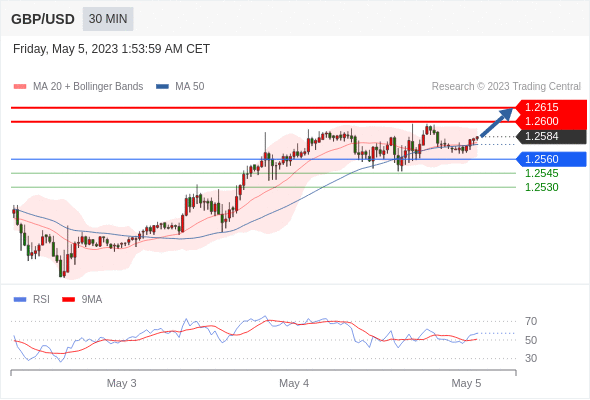Click the pink MA 20 legend swatch
Viewport: 590px width, 400px height.
click(20, 87)
